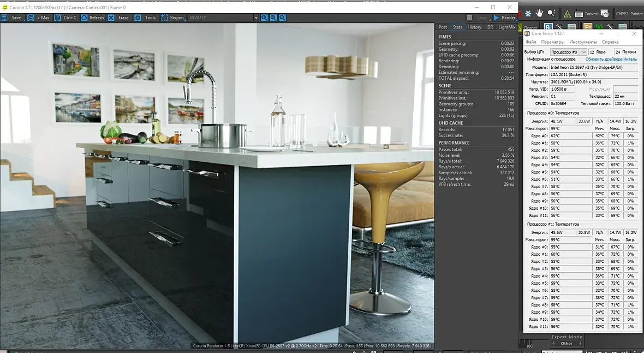The height and width of the screenshot is (353, 644).
Task: Click the zoom reset magnifier icon
Action: pyautogui.click(x=283, y=17)
